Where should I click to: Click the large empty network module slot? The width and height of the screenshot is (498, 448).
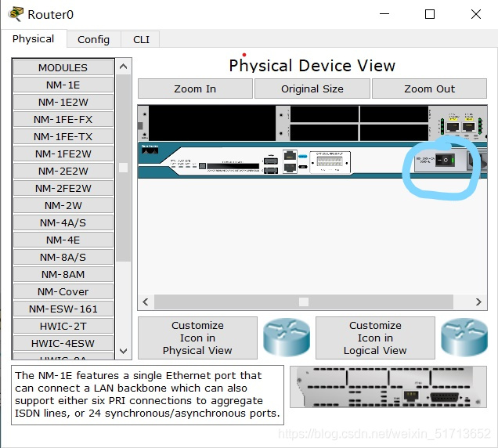(212, 123)
